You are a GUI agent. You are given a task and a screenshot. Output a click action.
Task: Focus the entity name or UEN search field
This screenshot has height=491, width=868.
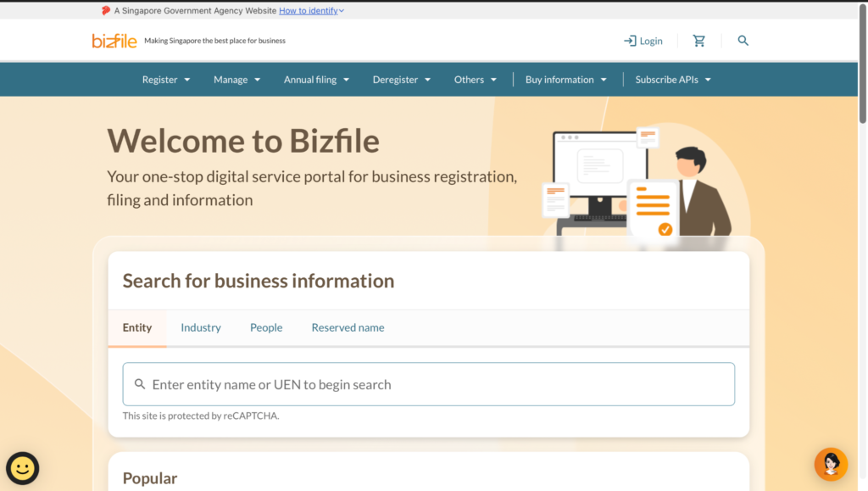(x=428, y=384)
